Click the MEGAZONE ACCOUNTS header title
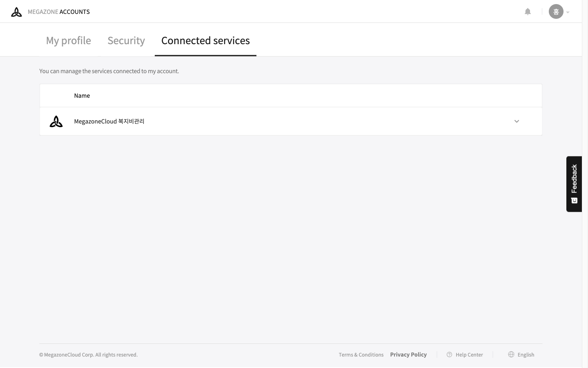588x368 pixels. pos(59,12)
